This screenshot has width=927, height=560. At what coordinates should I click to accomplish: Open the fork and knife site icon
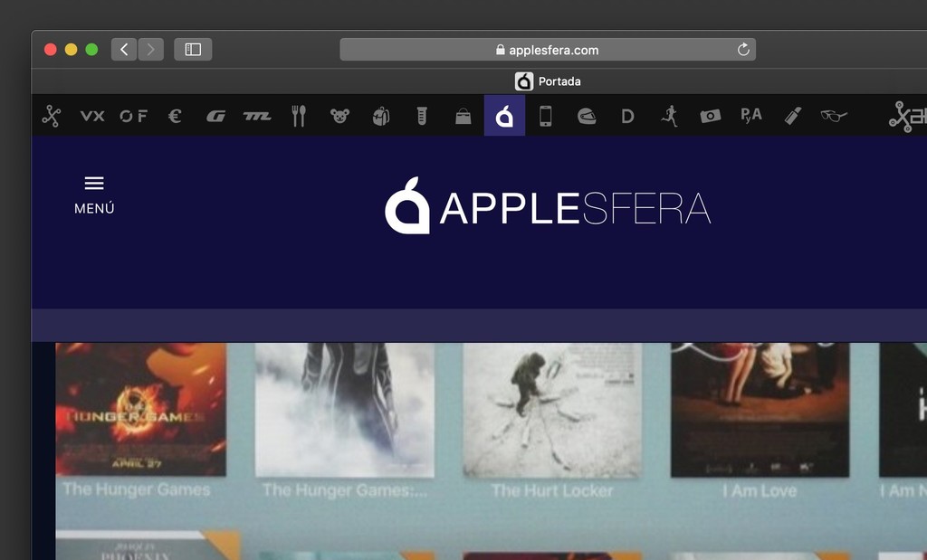(x=299, y=116)
